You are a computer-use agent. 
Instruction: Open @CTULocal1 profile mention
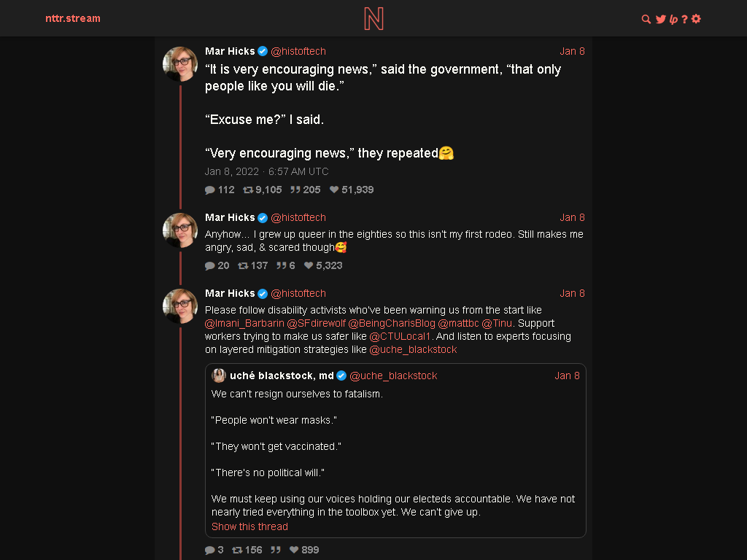point(400,337)
